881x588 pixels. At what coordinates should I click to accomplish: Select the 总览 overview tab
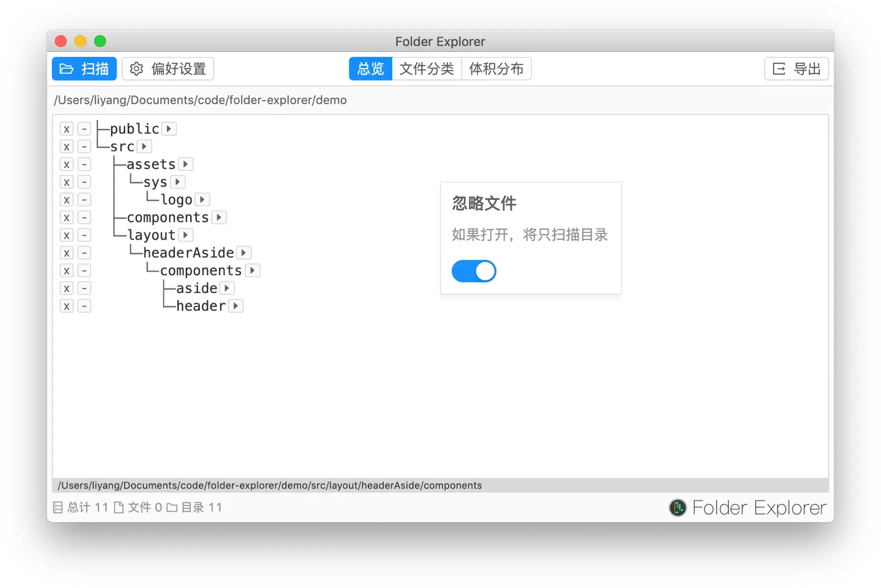pyautogui.click(x=370, y=69)
